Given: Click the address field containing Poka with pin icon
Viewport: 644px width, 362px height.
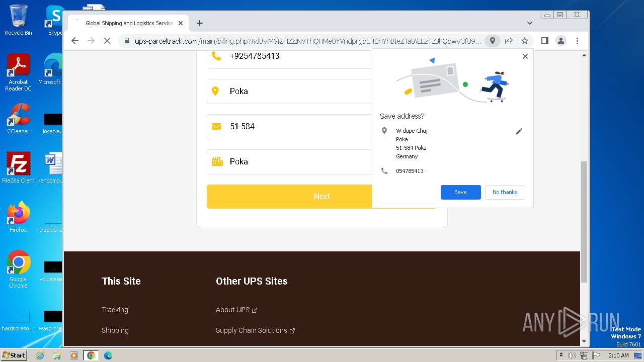Looking at the screenshot, I should pos(289,92).
